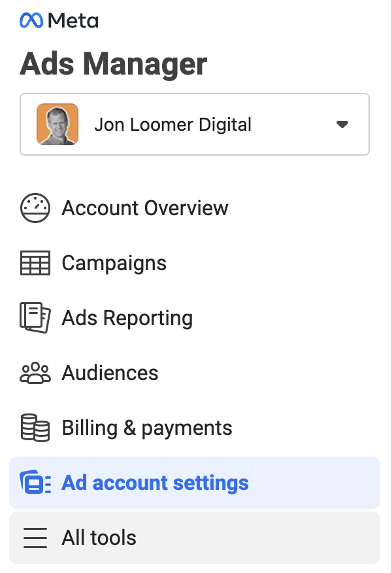Screen dimensions: 392x573
Task: Click the Ads Reporting pages icon
Action: click(x=35, y=318)
